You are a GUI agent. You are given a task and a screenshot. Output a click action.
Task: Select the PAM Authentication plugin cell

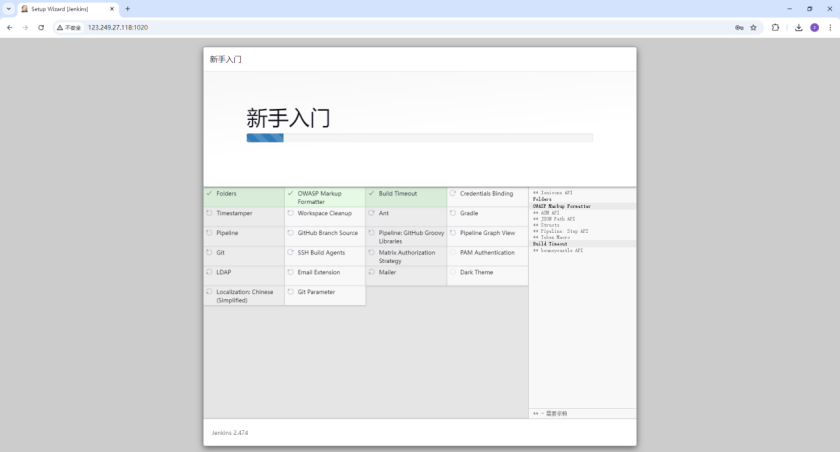click(x=488, y=257)
